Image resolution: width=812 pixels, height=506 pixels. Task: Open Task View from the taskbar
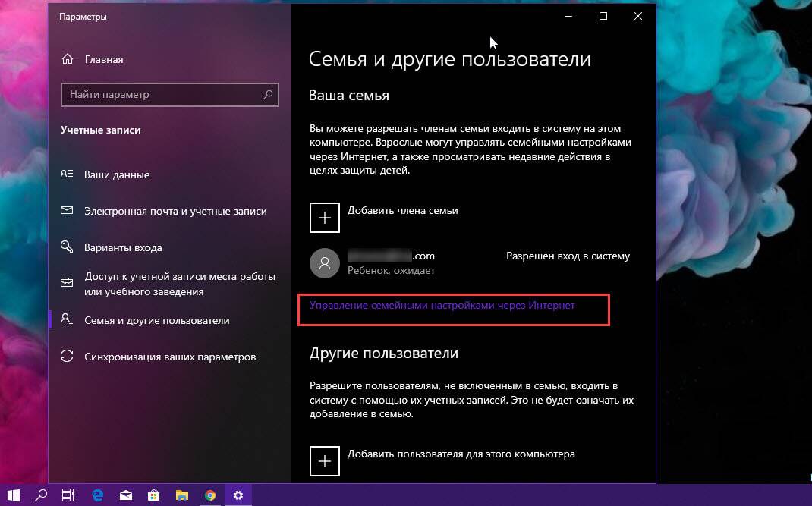coord(68,495)
